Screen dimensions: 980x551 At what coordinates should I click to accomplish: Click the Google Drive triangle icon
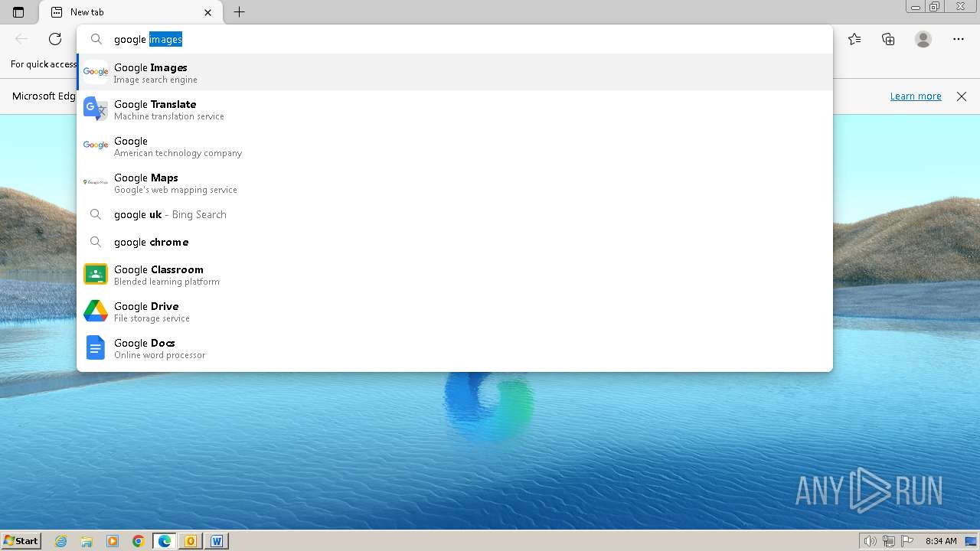coord(96,311)
